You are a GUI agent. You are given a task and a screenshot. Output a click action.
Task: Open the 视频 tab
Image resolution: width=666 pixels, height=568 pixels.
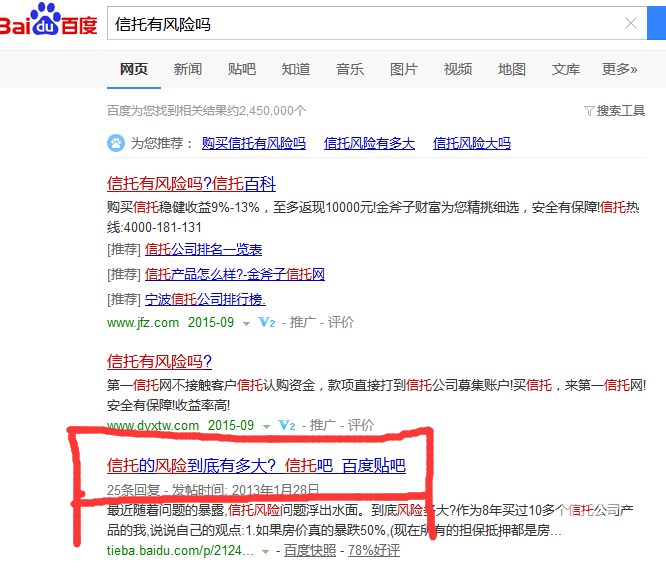tap(458, 69)
